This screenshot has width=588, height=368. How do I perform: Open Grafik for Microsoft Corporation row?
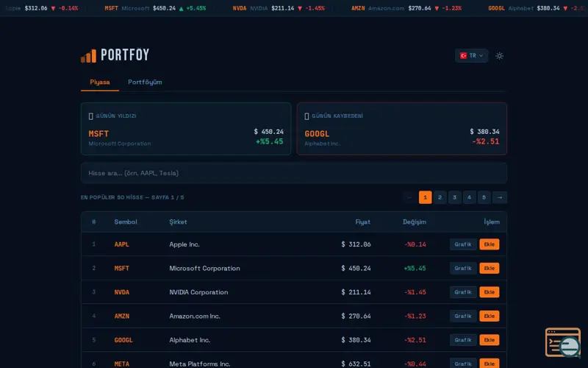tap(463, 268)
